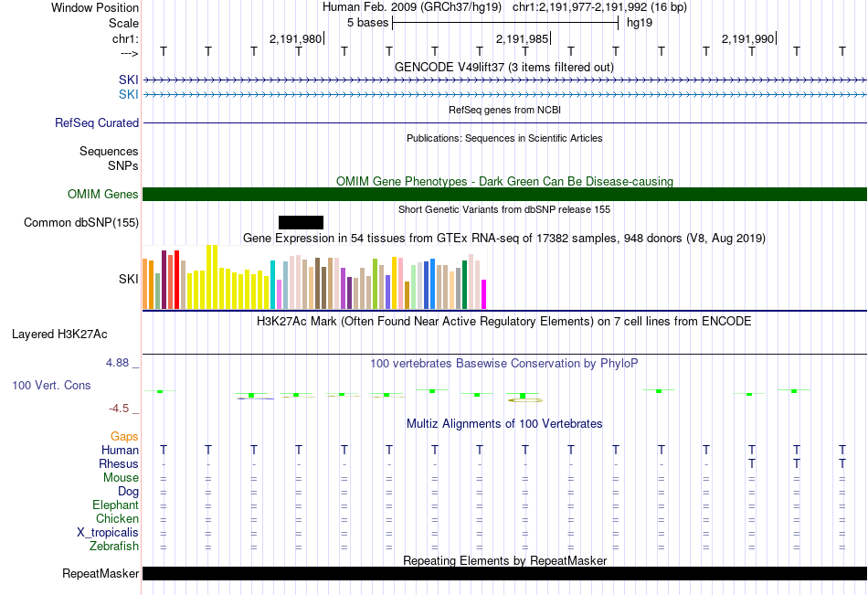This screenshot has width=868, height=595.
Task: Click the Scale track label
Action: click(123, 23)
